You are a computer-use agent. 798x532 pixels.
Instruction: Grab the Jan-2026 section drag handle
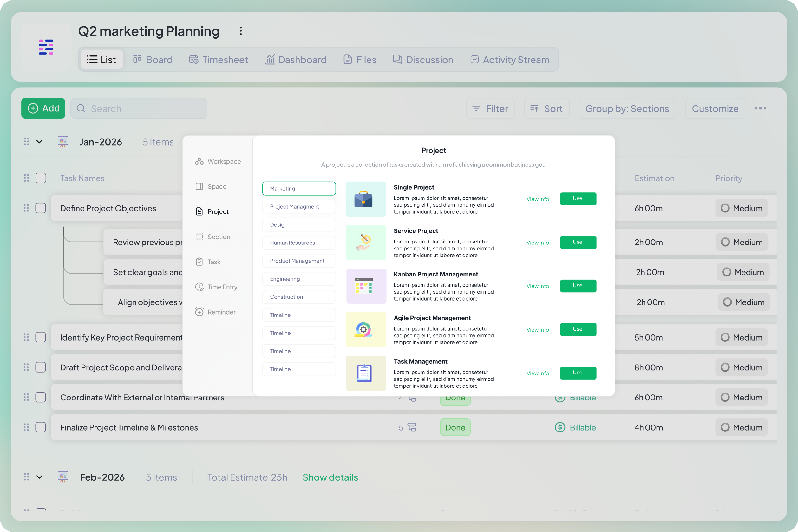(26, 141)
